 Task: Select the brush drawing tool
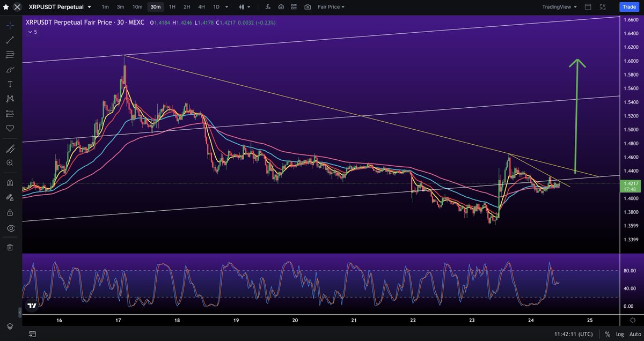10,70
